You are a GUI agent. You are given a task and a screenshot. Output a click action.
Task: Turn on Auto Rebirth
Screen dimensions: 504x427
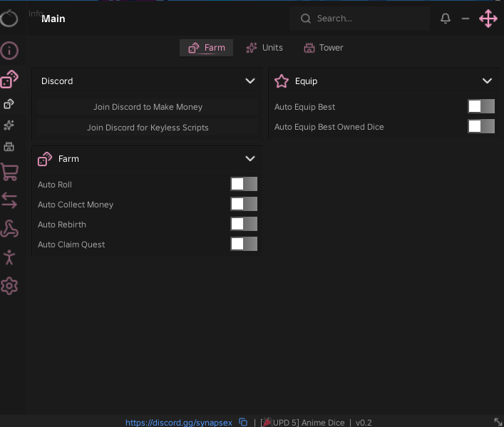244,224
